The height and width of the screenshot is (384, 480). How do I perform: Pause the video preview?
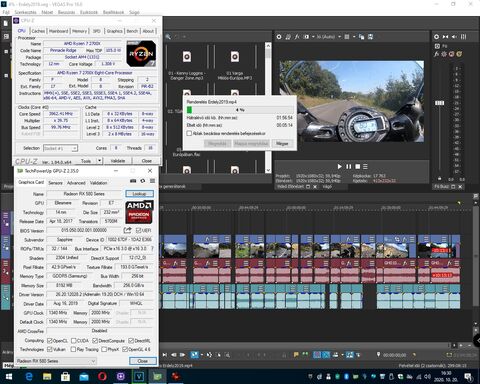[x=349, y=166]
